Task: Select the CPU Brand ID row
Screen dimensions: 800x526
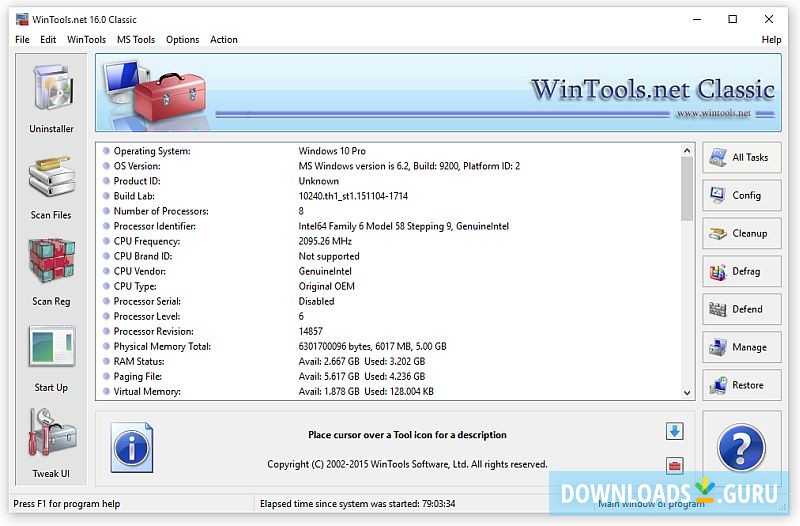Action: tap(391, 256)
